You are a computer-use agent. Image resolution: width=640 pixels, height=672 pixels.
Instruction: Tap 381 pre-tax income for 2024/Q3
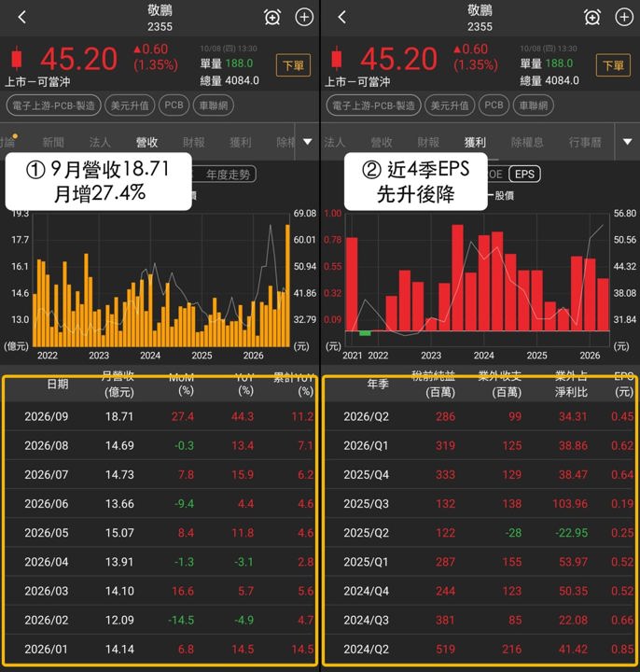click(x=446, y=620)
